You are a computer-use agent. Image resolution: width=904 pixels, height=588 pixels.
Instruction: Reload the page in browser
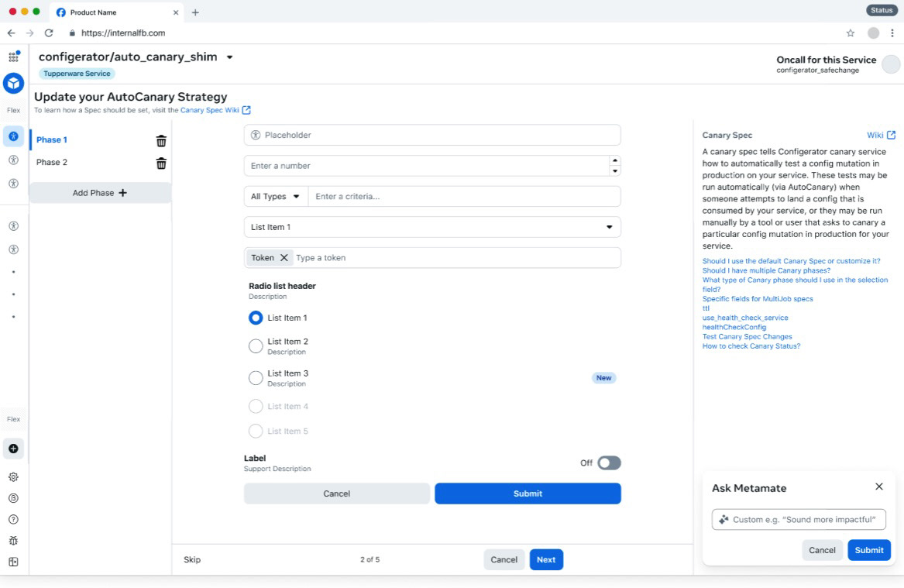pyautogui.click(x=49, y=33)
